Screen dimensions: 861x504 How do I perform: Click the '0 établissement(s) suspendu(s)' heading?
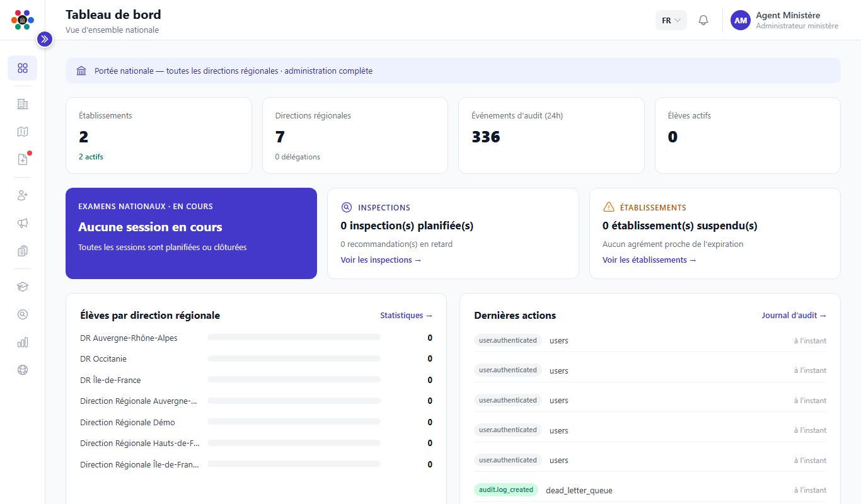click(680, 226)
